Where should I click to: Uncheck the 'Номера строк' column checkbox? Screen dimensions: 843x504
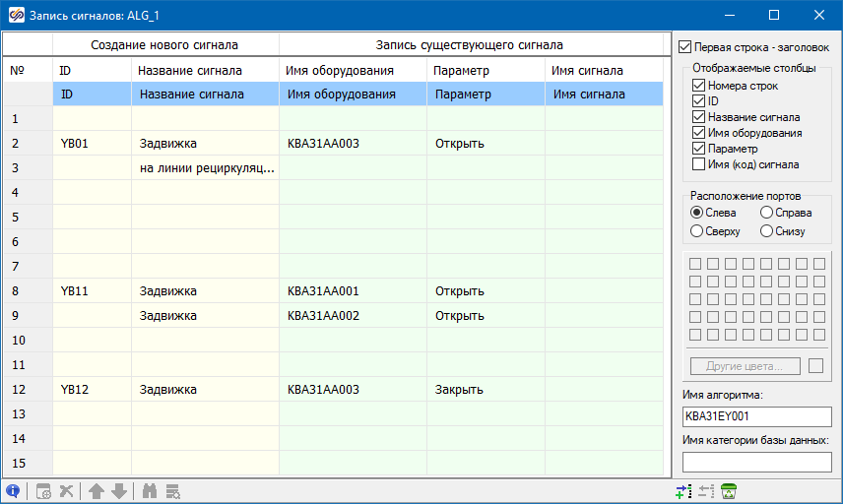coord(699,86)
